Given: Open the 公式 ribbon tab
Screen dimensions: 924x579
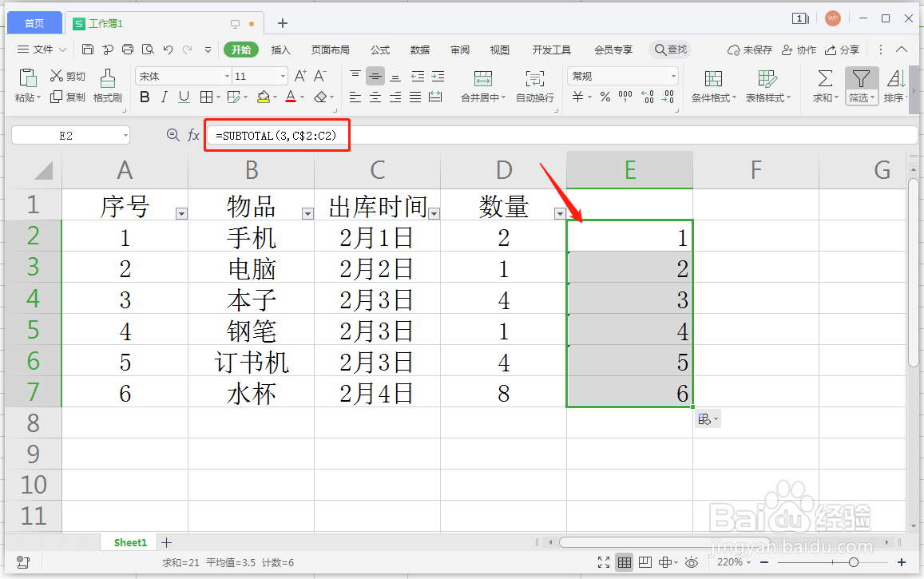Looking at the screenshot, I should [x=379, y=49].
